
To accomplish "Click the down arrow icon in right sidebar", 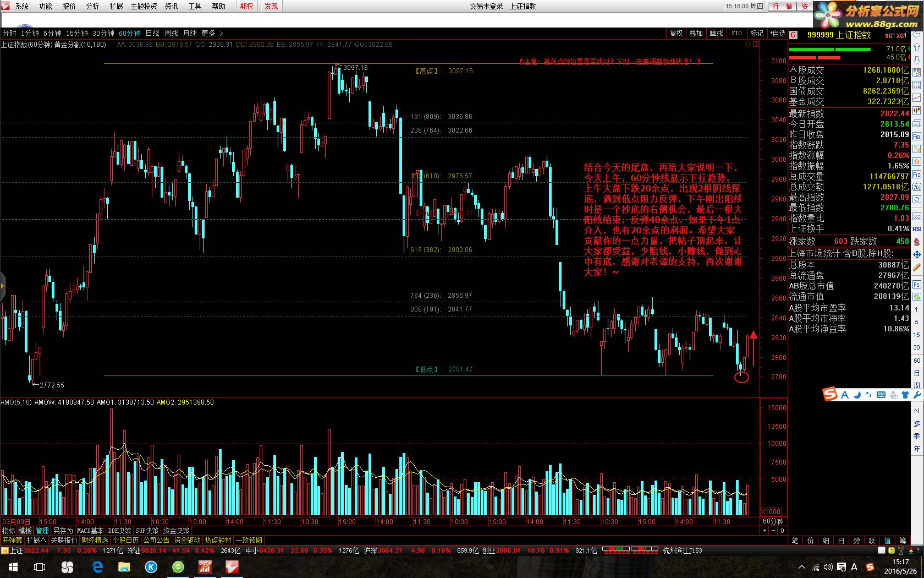I will click(917, 59).
